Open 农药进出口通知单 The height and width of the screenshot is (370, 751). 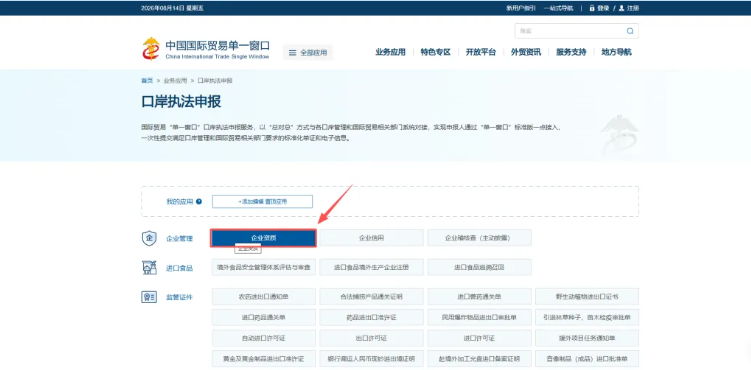(x=264, y=297)
